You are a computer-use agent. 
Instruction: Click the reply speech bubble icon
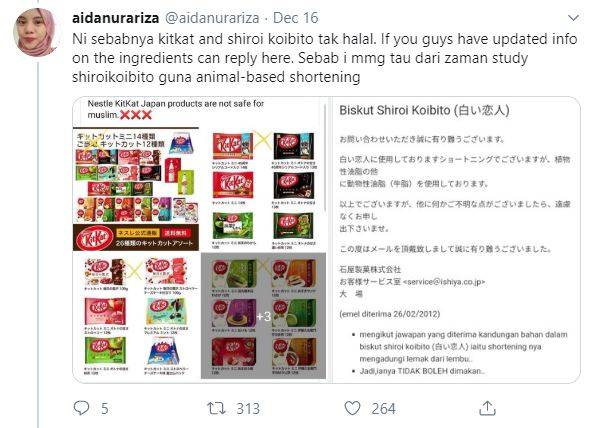(81, 408)
